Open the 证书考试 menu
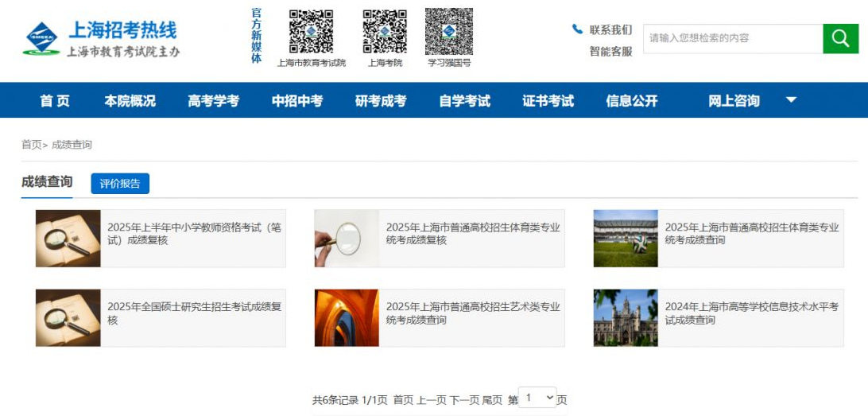 point(548,101)
